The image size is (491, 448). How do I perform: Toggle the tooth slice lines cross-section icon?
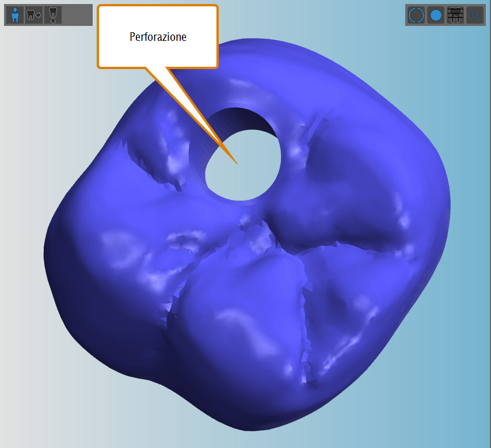coord(455,15)
